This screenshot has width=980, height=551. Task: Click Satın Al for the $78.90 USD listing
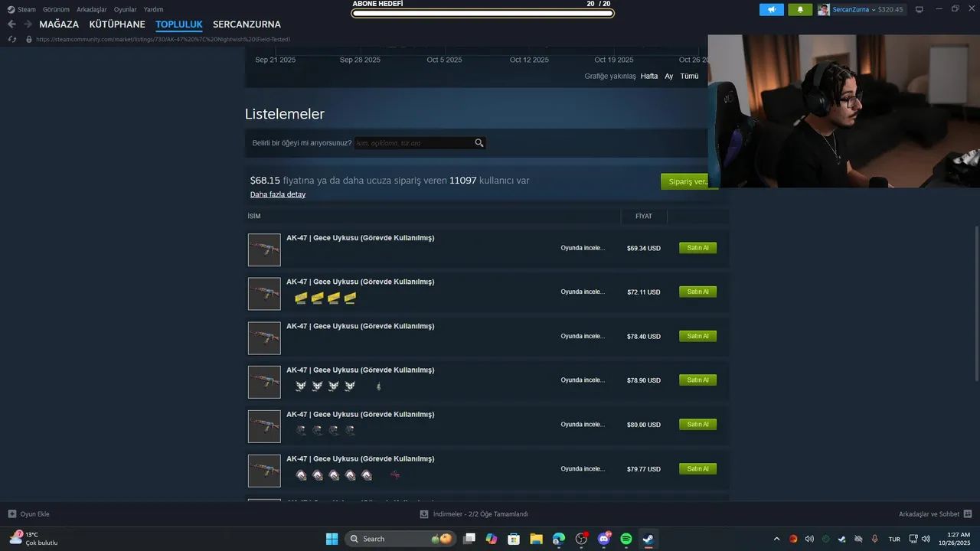[x=697, y=380]
